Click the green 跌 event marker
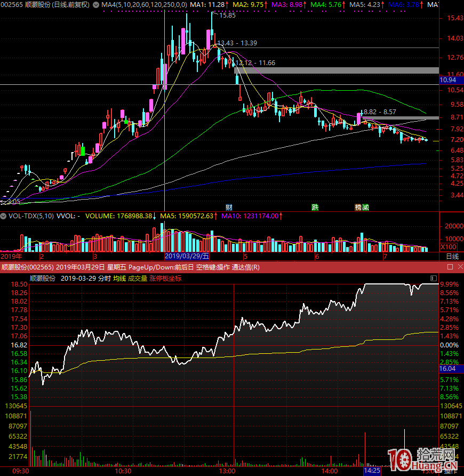 point(315,208)
